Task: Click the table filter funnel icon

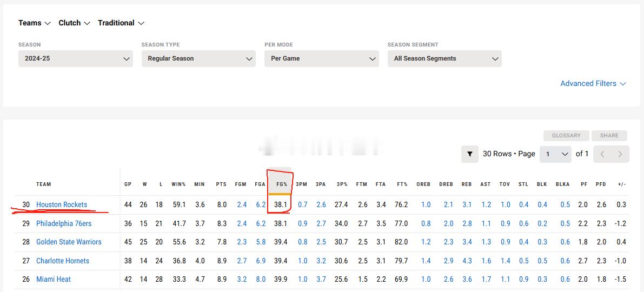Action: pos(470,154)
